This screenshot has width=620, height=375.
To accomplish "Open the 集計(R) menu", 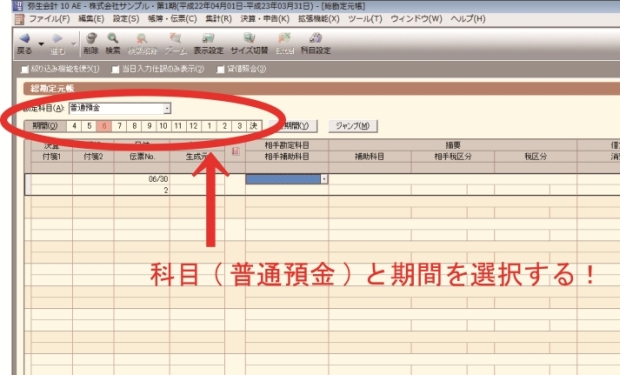I will click(x=218, y=19).
